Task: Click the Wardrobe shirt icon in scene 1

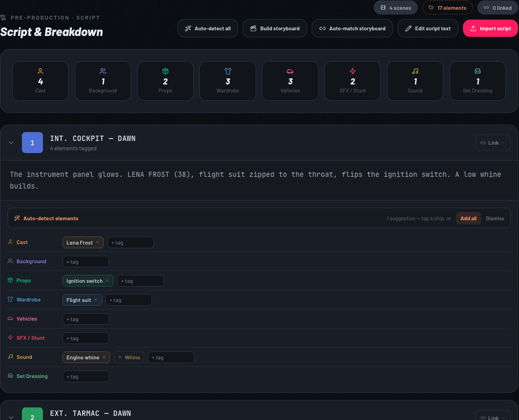Action: click(x=10, y=299)
